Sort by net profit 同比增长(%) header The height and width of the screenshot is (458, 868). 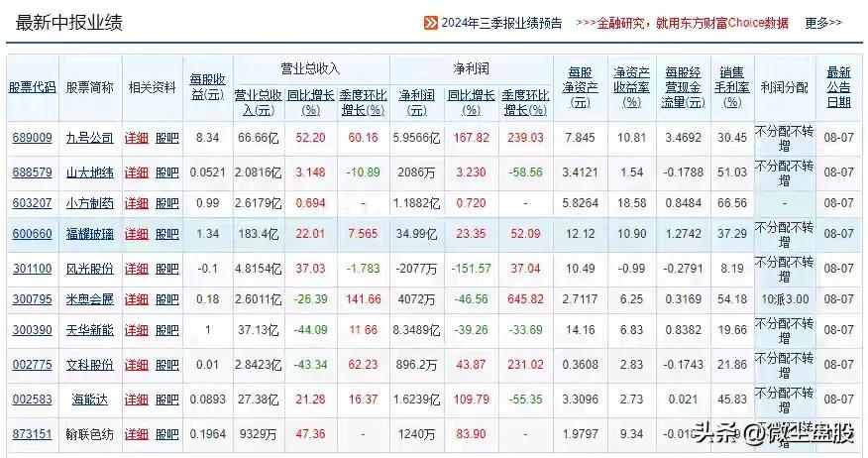click(471, 102)
